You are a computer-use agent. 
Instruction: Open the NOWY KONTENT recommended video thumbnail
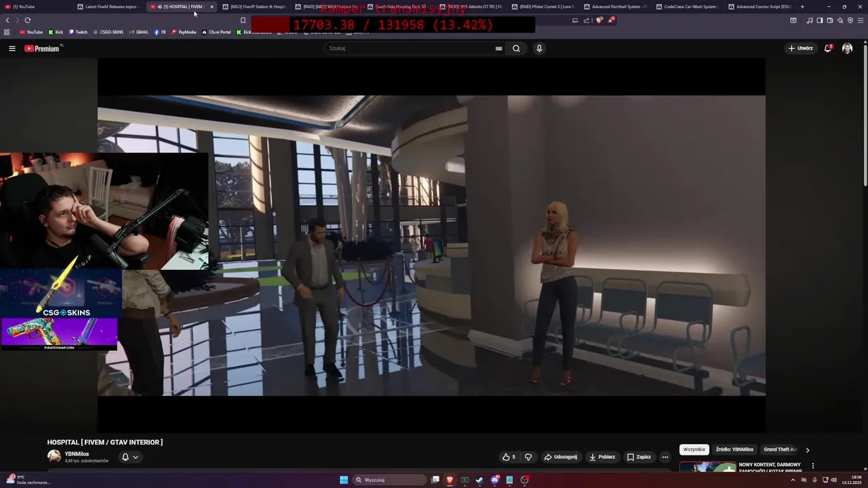click(x=707, y=467)
